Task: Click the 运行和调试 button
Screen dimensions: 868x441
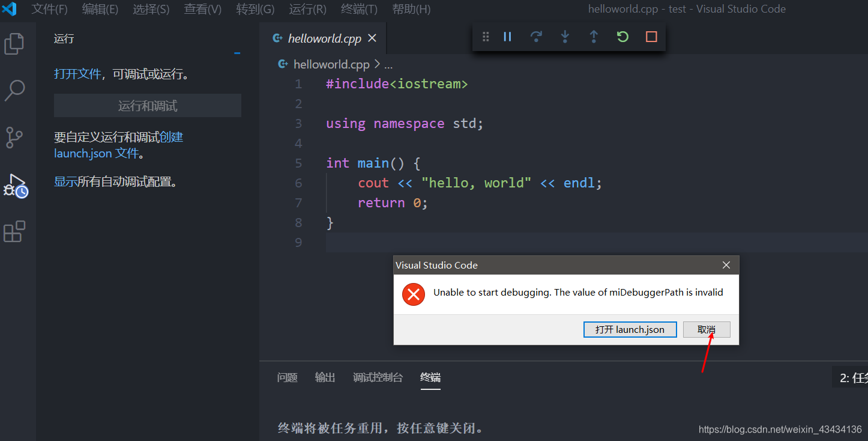Action: click(148, 106)
